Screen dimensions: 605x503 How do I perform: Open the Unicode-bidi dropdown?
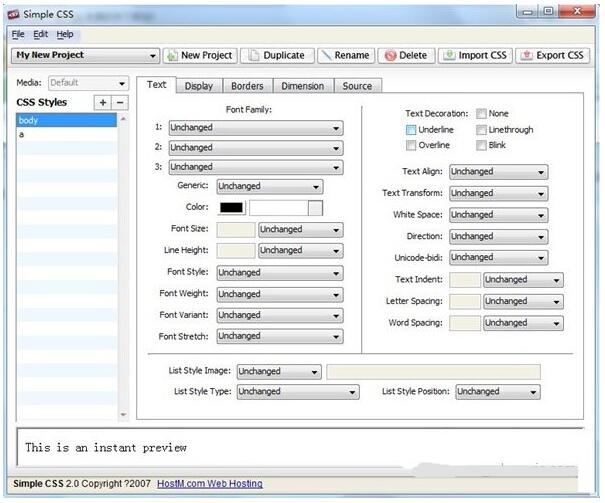(499, 257)
